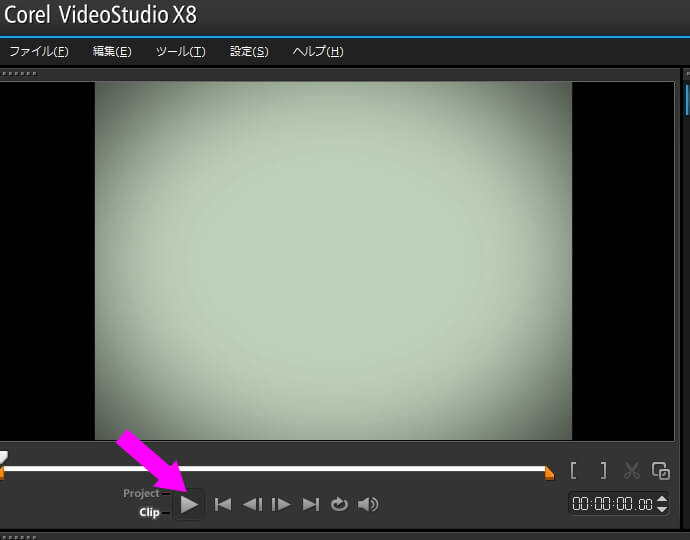Decrease timecode with the down arrow
The image size is (690, 540).
(661, 509)
